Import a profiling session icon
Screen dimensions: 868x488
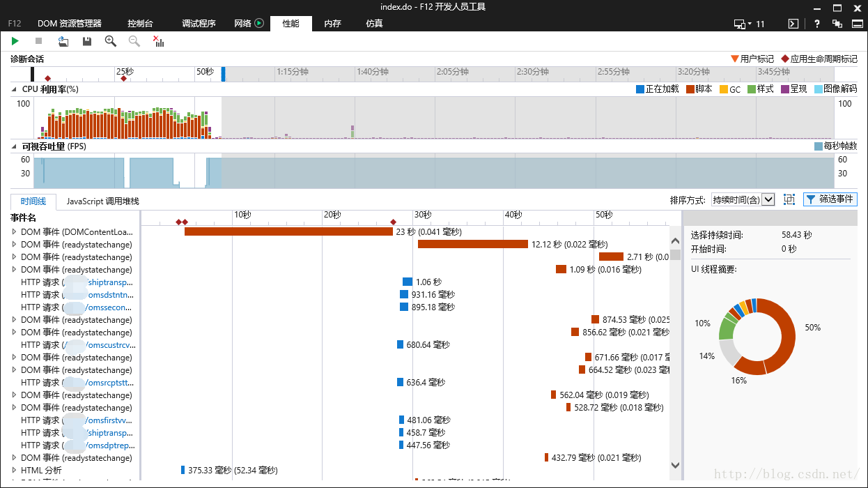[63, 42]
